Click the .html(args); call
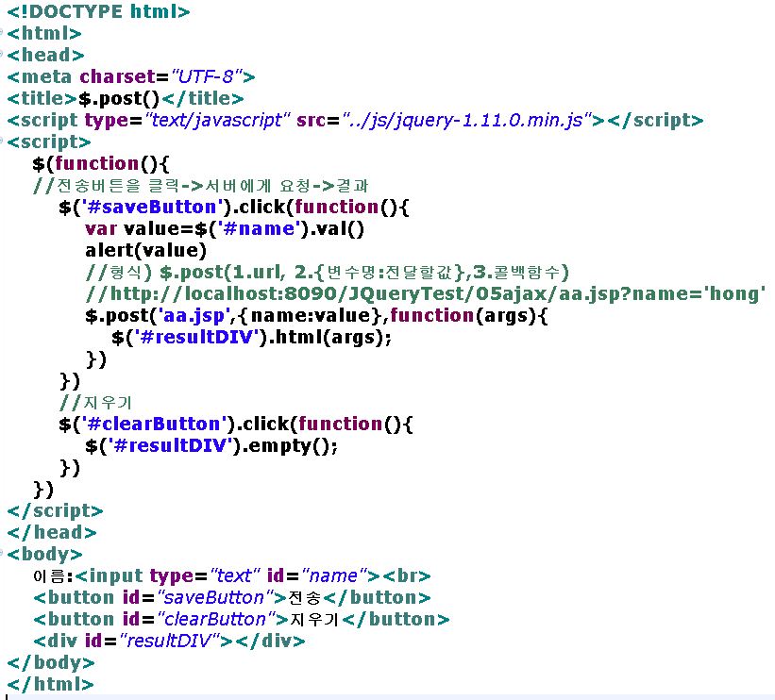The image size is (775, 700). click(329, 338)
